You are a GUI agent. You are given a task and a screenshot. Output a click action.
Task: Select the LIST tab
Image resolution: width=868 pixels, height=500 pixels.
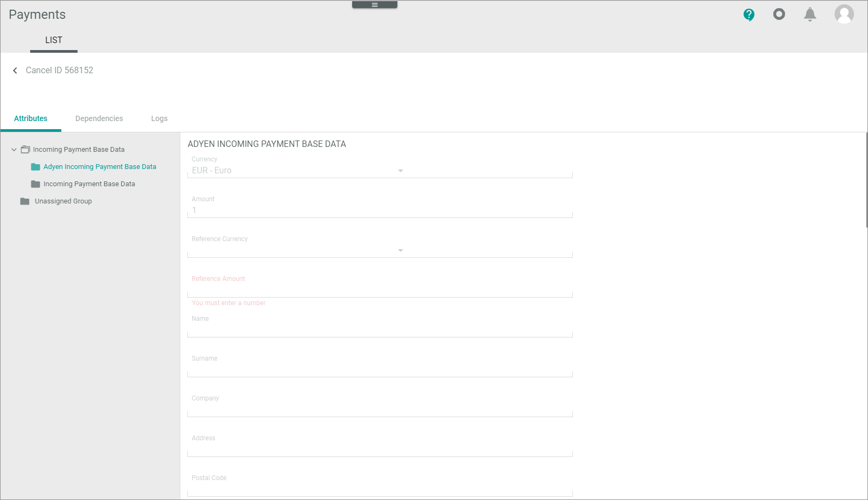(x=53, y=40)
